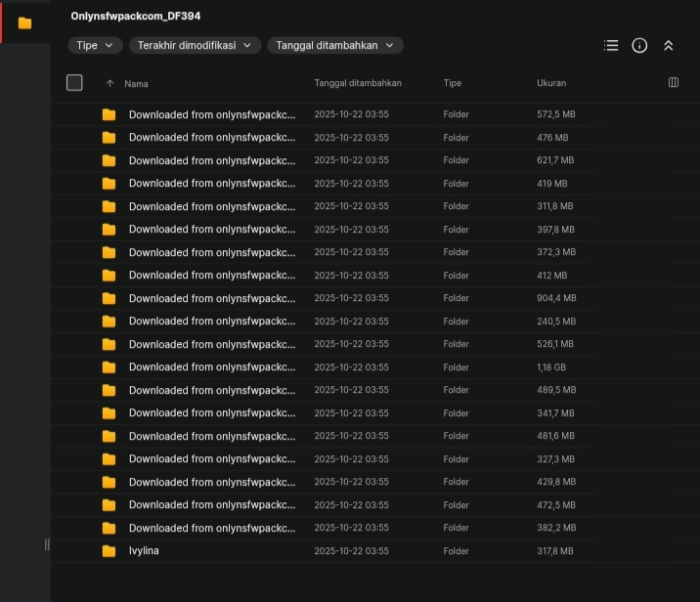
Task: Click the yellow folder sidebar icon
Action: (24, 22)
